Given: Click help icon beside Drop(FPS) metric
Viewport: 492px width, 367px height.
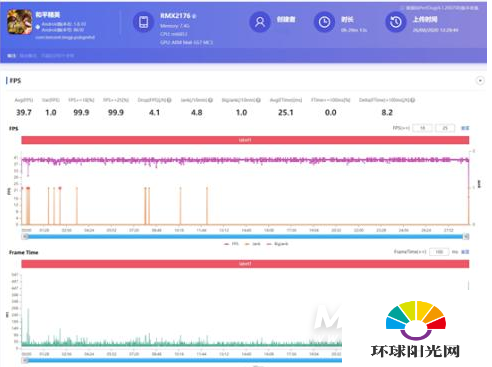Looking at the screenshot, I should [x=169, y=100].
